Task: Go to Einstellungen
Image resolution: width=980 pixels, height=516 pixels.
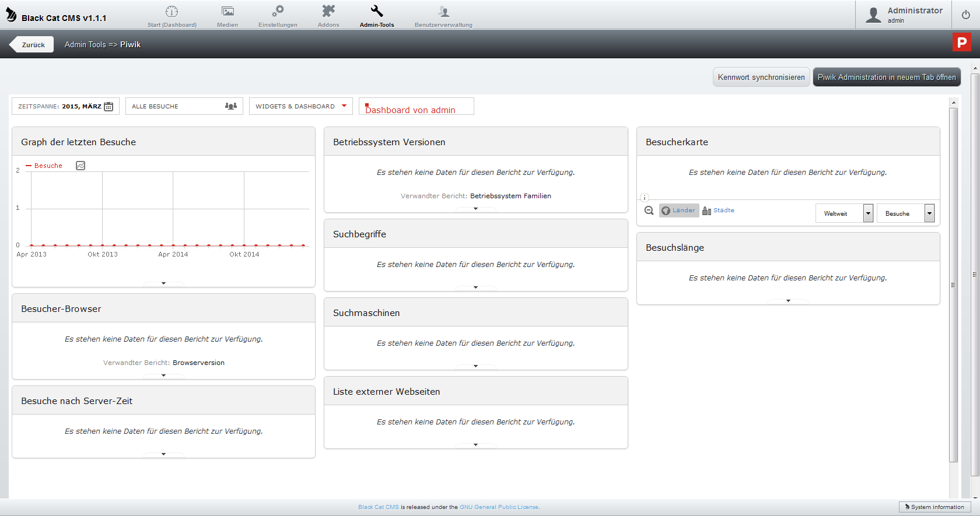Action: [x=278, y=16]
